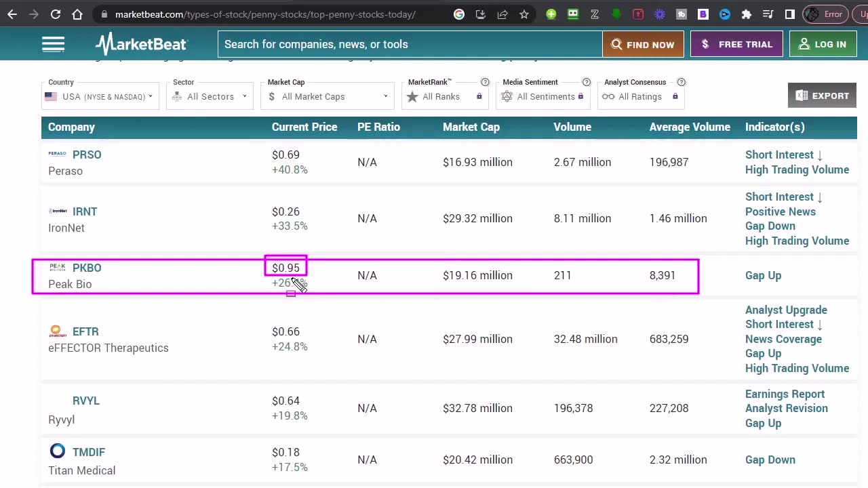Image resolution: width=868 pixels, height=488 pixels.
Task: Sort by Volume column header
Action: 572,127
